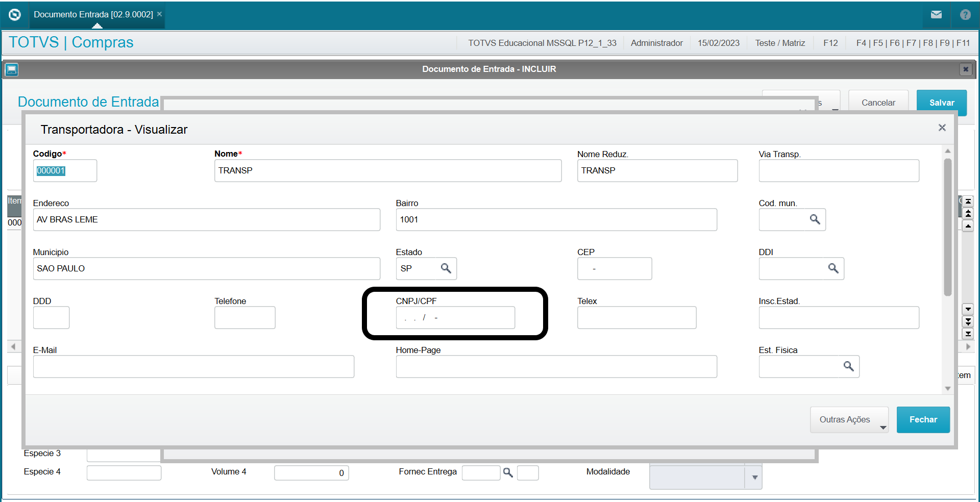Click the F5 shortcut in the header
Screen dimensions: 980x502
tap(878, 43)
